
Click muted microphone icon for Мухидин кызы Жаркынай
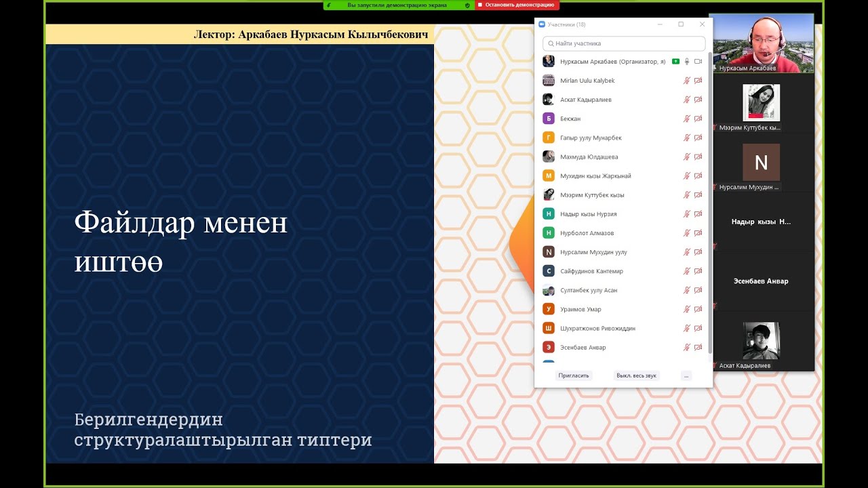coord(687,176)
